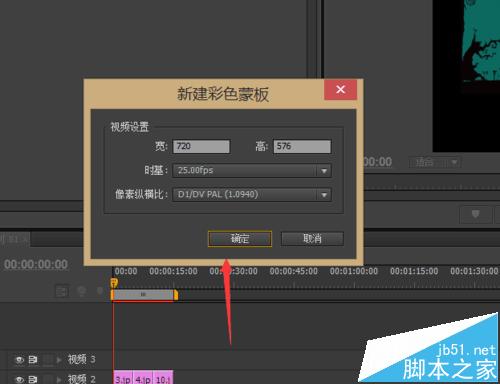Screen dimensions: 500x384
Task: Toggle the sync lock icon on 视频 2
Action: coord(33,379)
